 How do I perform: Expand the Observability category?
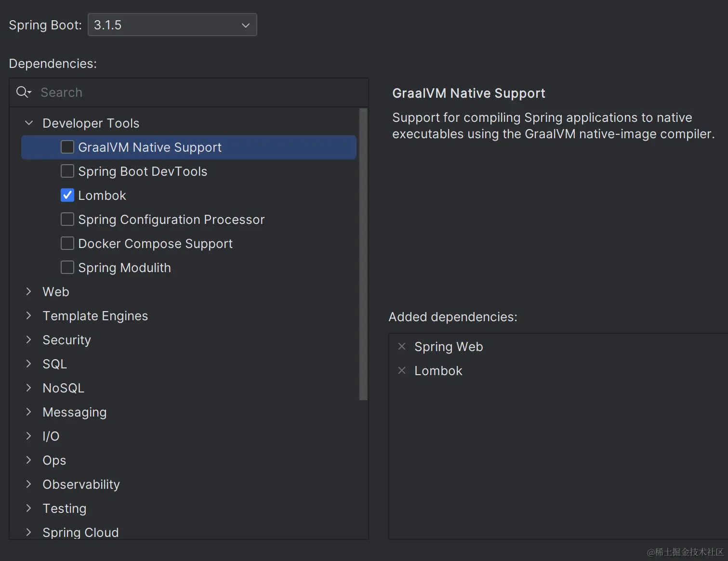[x=29, y=484]
